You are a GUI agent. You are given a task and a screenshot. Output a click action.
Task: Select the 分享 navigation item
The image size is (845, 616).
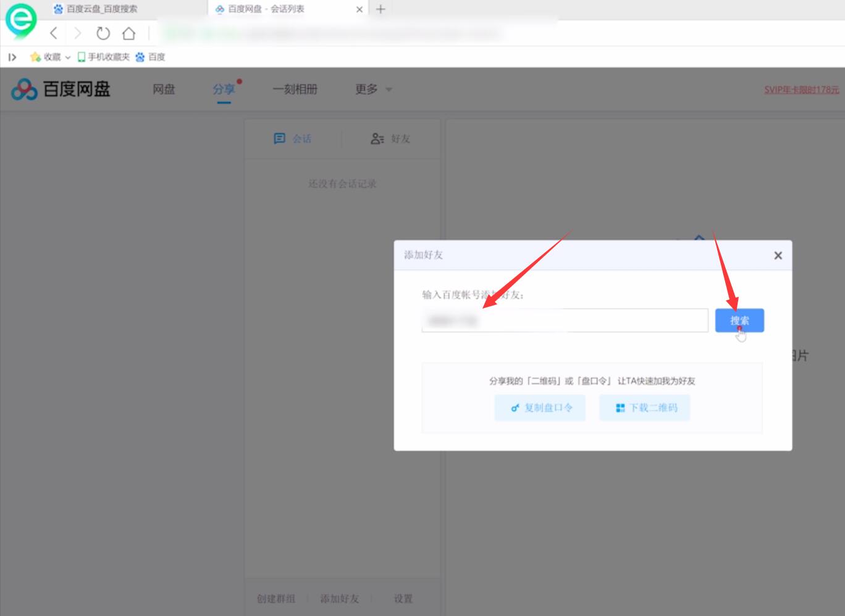tap(224, 89)
